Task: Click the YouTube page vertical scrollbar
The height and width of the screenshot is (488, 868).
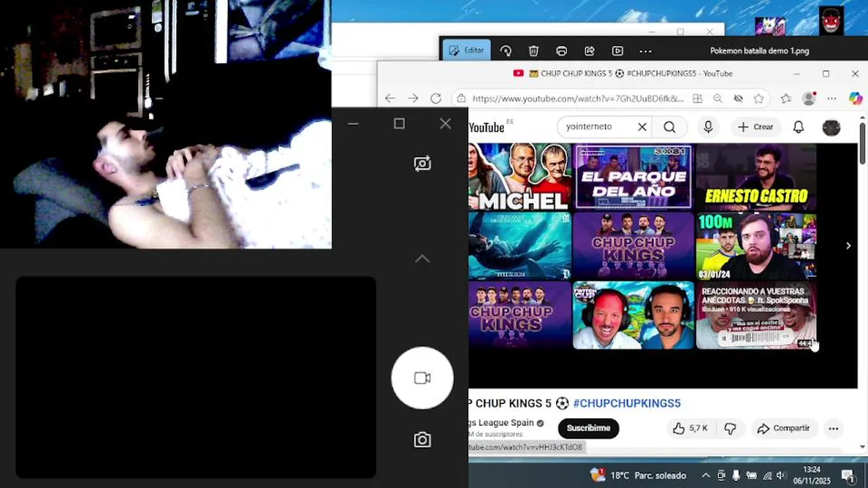Action: [863, 143]
